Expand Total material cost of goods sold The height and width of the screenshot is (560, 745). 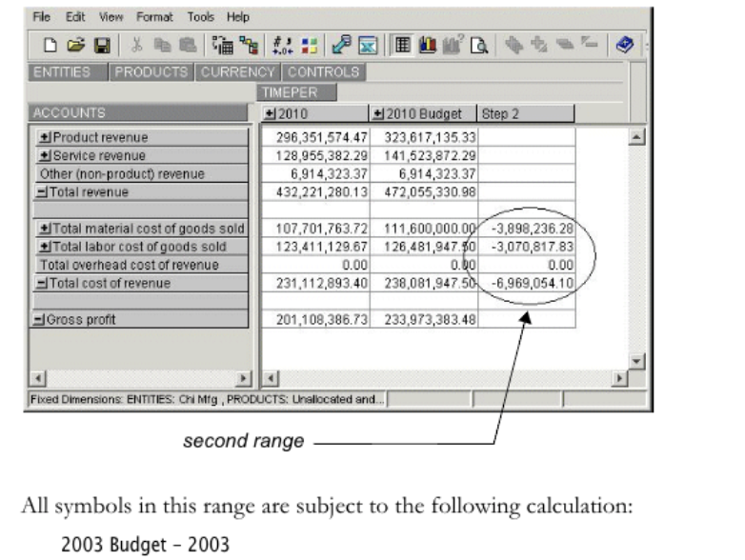45,229
